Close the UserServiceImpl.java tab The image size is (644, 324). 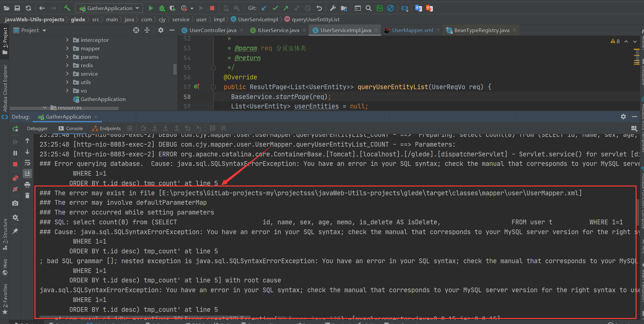tap(376, 30)
